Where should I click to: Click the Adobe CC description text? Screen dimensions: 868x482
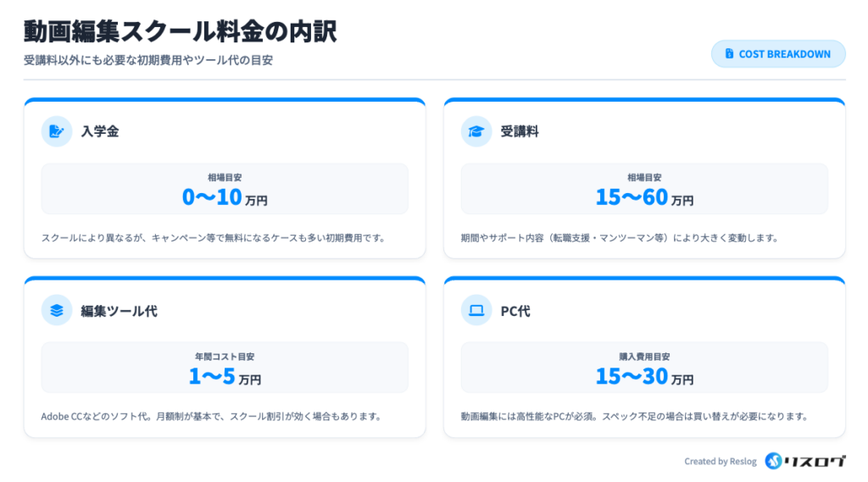211,416
